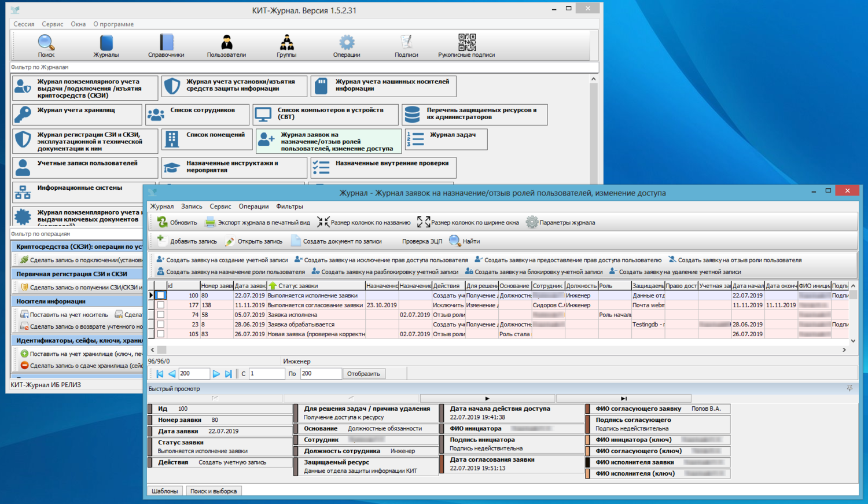Switch to Поиск и выборка tab
868x504 pixels.
tap(214, 491)
